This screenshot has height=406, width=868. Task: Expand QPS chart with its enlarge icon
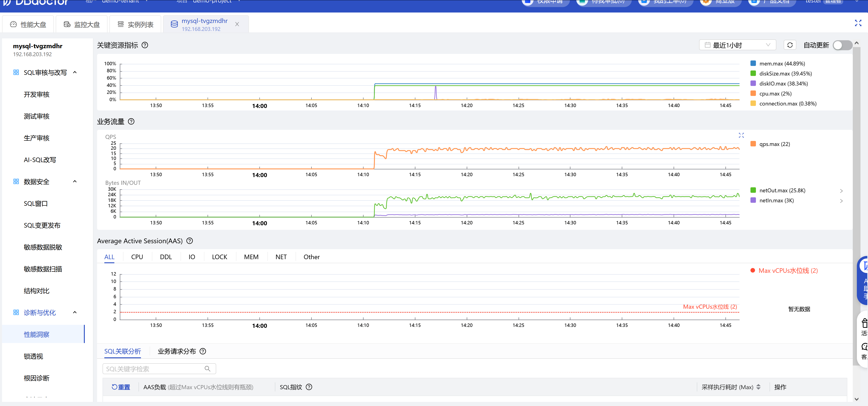[741, 135]
